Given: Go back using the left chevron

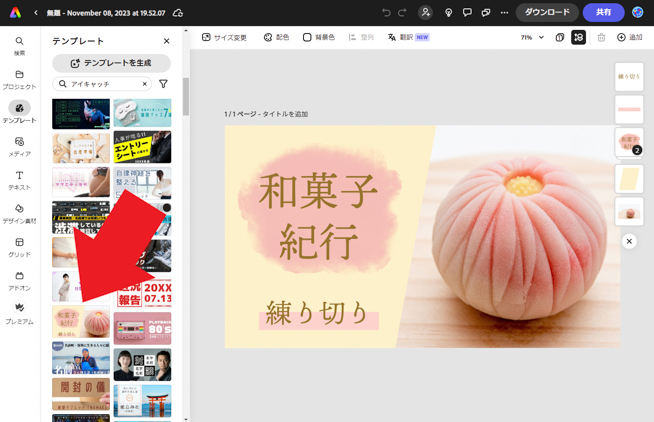Looking at the screenshot, I should click(36, 13).
